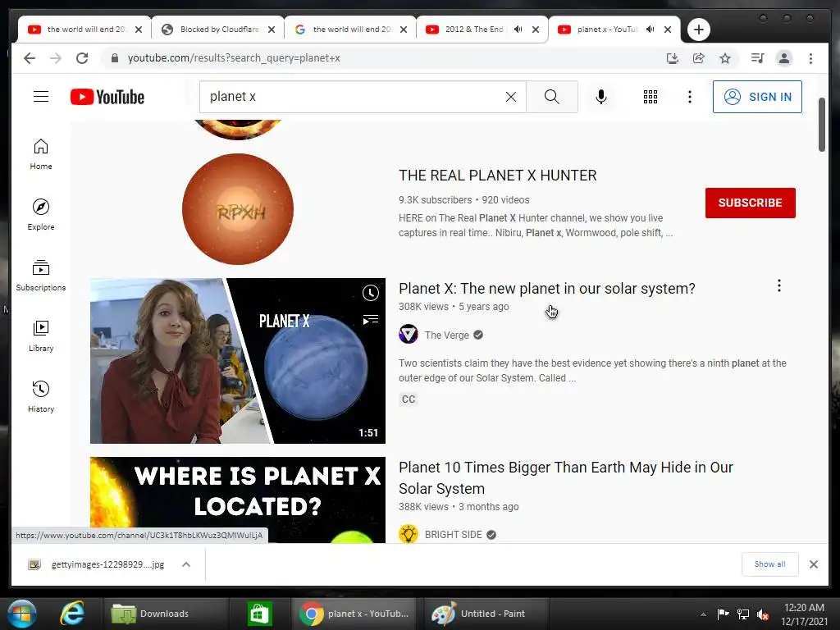
Task: Open the Store icon in taskbar
Action: tap(260, 614)
